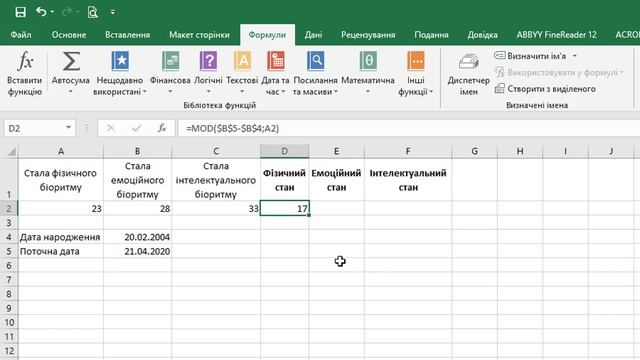Select column G header

pos(474,151)
